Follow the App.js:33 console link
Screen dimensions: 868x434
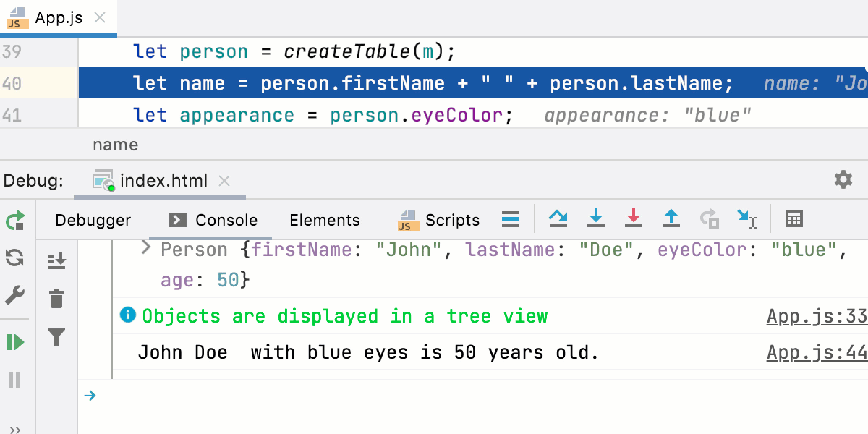tap(816, 316)
